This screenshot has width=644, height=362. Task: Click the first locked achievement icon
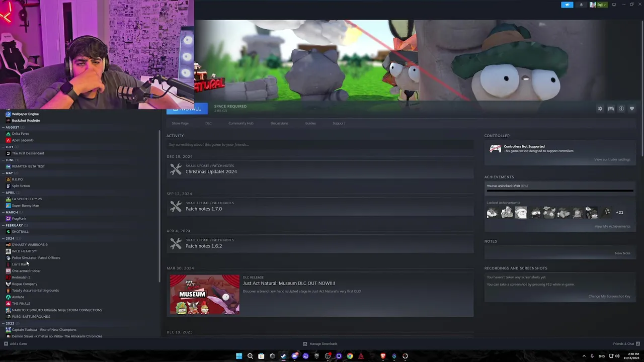tap(492, 213)
